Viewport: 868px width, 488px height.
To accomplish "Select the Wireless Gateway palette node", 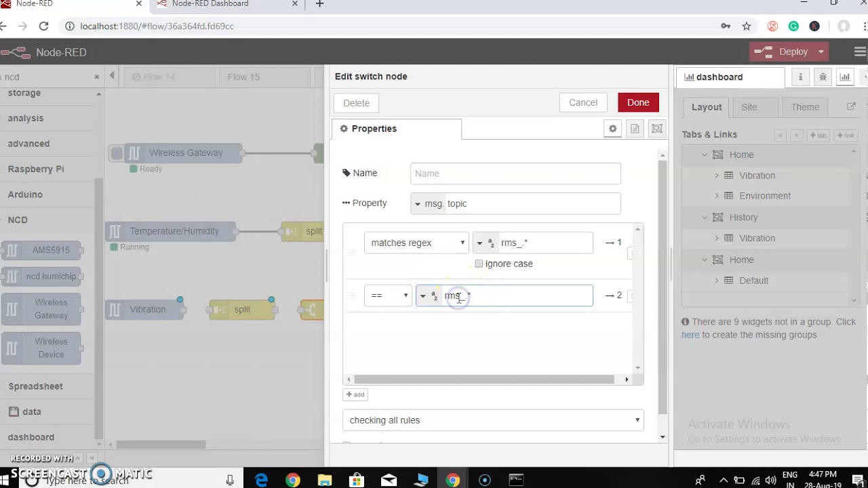I will 42,309.
